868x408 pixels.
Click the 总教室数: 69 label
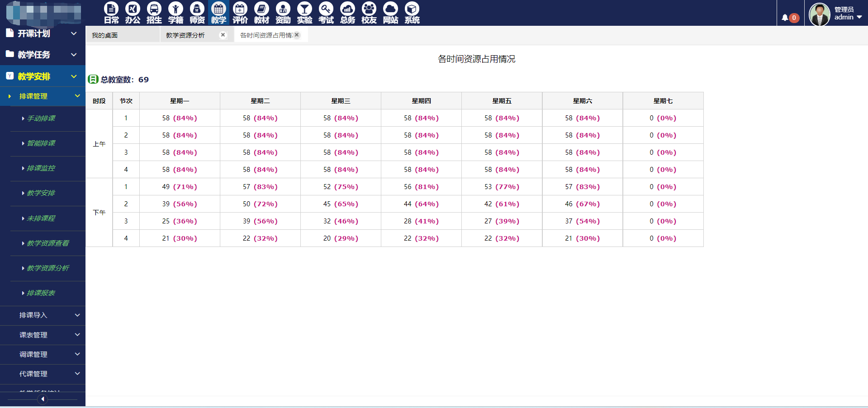click(124, 80)
